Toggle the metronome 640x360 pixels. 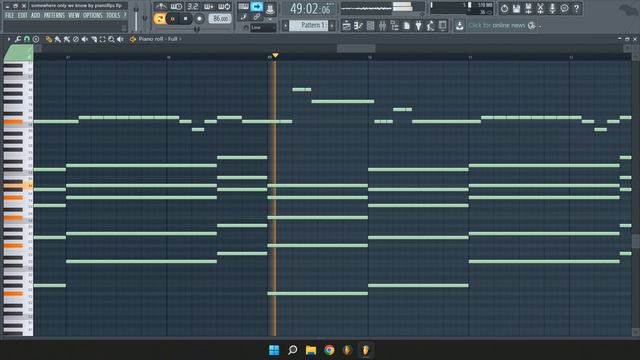pos(161,7)
